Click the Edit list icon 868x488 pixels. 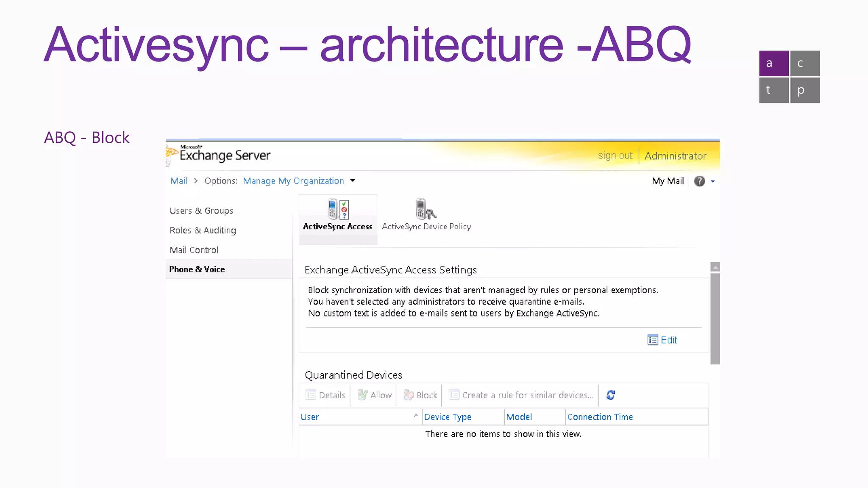653,340
